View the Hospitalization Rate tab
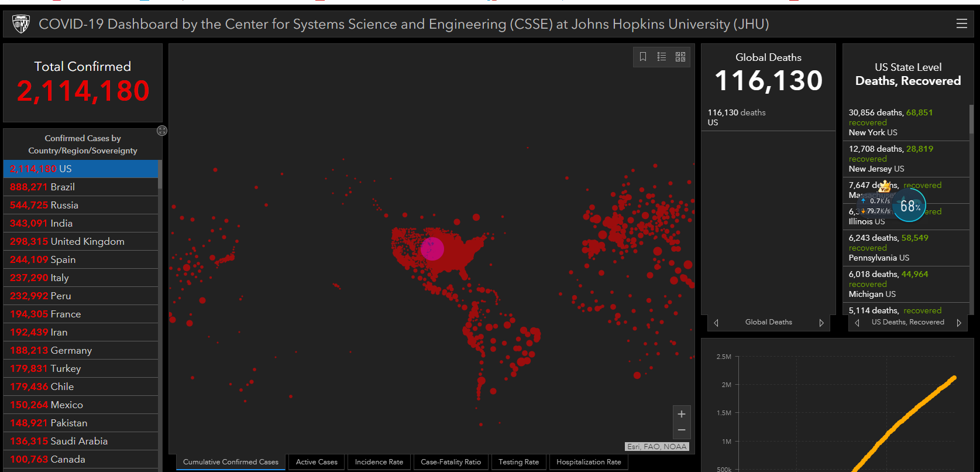 click(589, 462)
